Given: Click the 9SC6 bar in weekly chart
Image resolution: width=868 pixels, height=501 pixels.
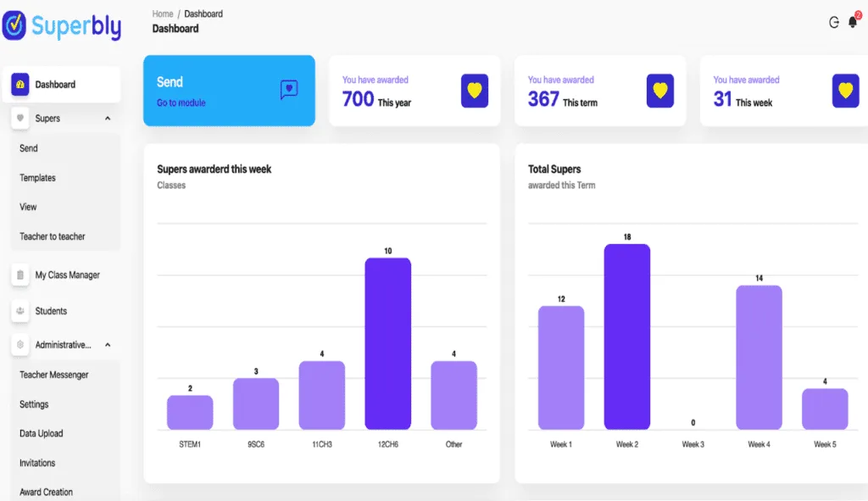Looking at the screenshot, I should [x=256, y=404].
